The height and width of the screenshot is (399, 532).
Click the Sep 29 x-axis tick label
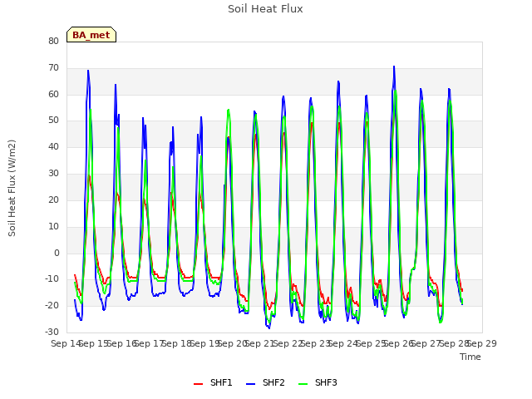pos(482,343)
